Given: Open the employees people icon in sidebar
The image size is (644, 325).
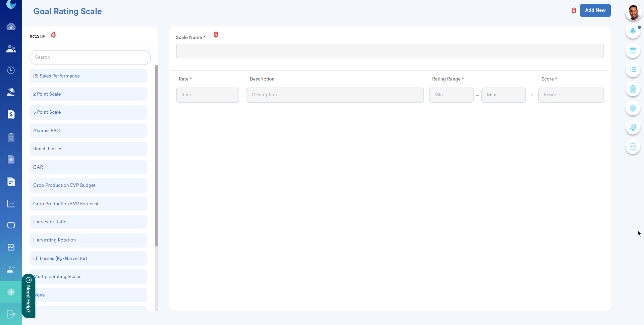Looking at the screenshot, I should (11, 49).
